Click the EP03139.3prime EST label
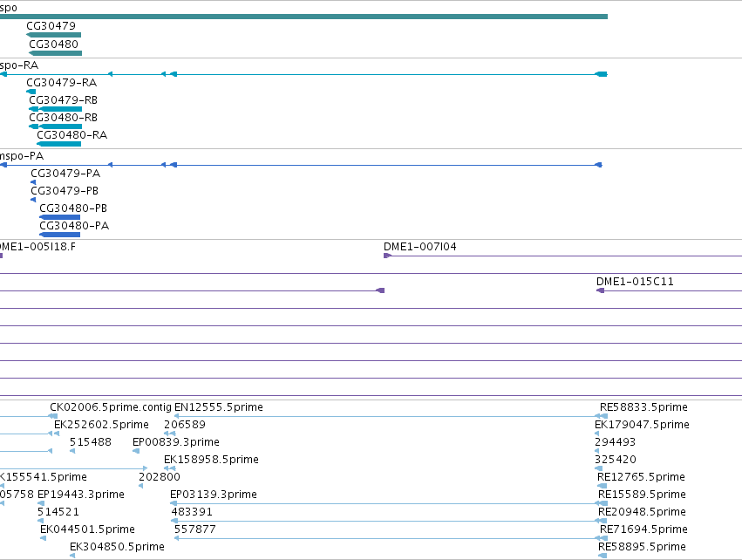Screen dimensions: 742x560 (x=214, y=495)
